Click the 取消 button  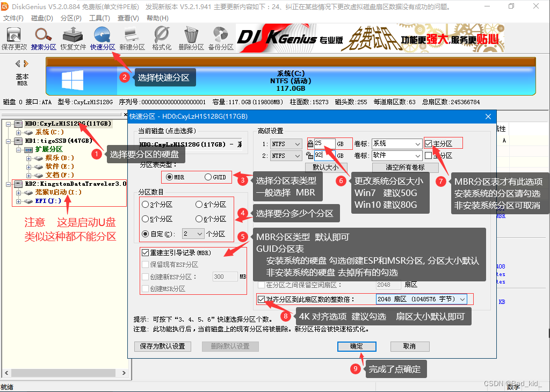(410, 346)
